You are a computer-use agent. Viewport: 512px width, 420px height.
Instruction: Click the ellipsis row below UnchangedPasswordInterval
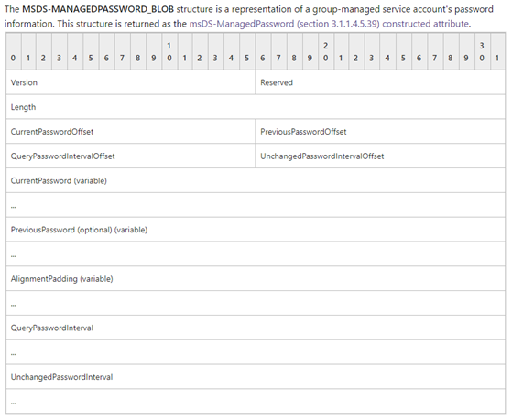click(x=256, y=402)
